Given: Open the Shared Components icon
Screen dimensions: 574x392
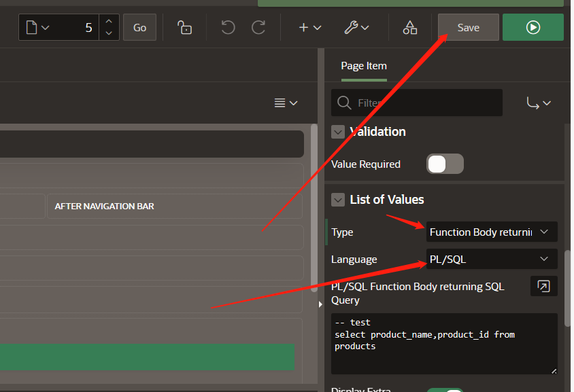Looking at the screenshot, I should (x=409, y=27).
